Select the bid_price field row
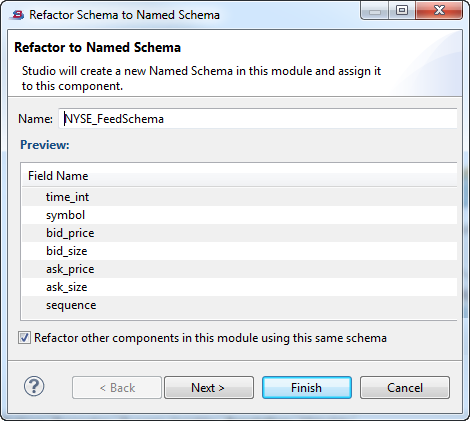 point(239,233)
